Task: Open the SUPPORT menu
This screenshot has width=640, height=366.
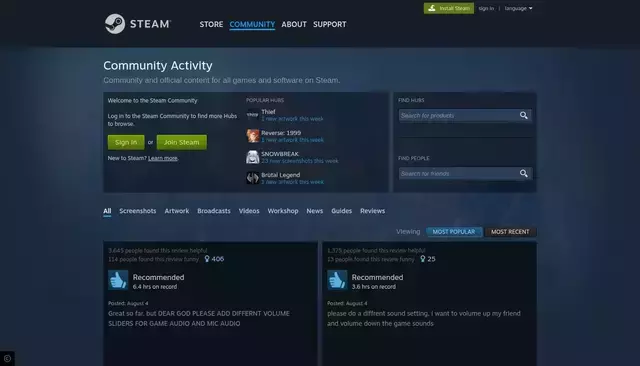Action: pos(329,24)
